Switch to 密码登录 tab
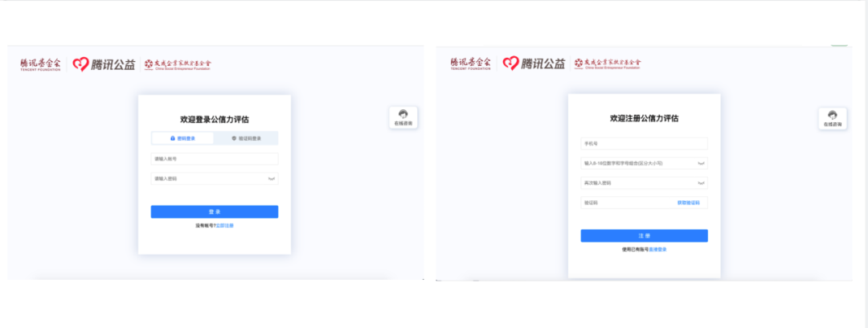 click(182, 138)
